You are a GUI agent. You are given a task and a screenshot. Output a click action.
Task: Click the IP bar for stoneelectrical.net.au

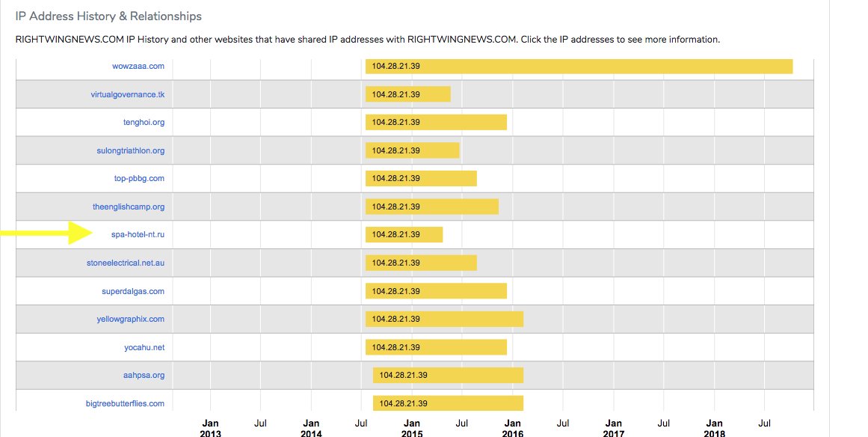[x=421, y=263]
